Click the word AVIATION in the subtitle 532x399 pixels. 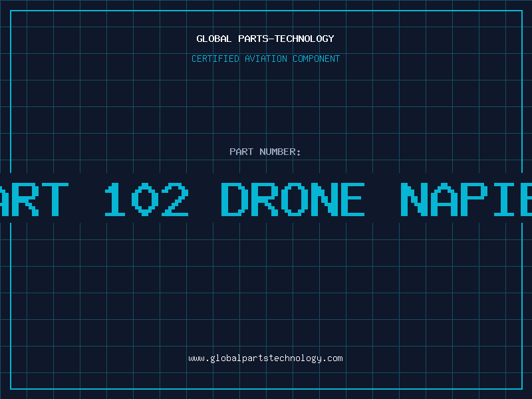coord(267,59)
